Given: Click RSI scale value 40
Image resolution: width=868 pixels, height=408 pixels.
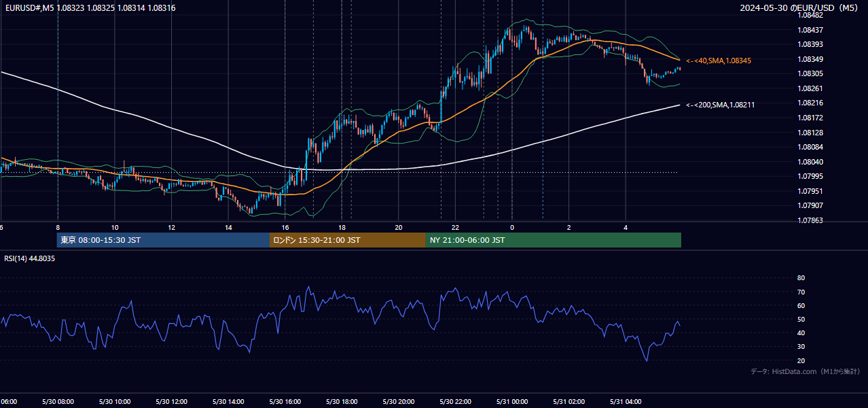Looking at the screenshot, I should 801,333.
